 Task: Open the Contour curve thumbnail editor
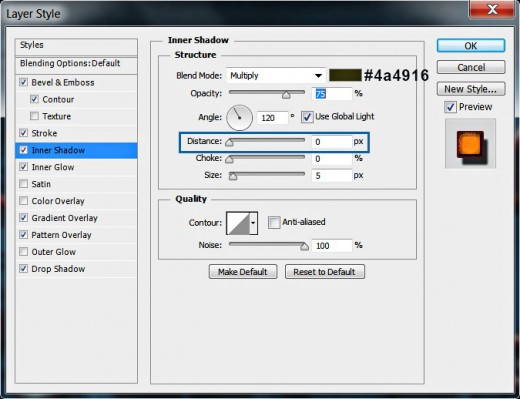(x=238, y=223)
